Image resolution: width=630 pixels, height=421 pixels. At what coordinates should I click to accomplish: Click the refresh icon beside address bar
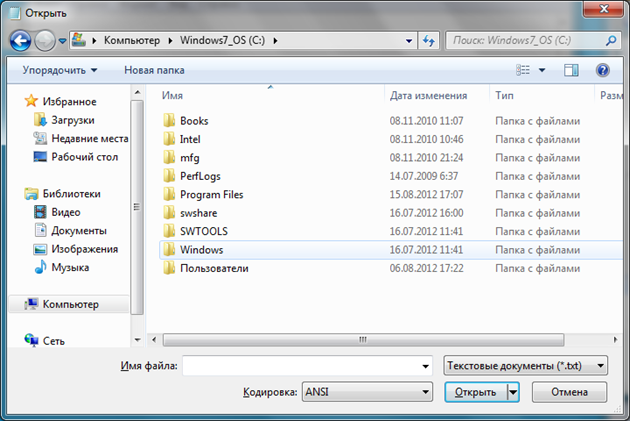(429, 41)
